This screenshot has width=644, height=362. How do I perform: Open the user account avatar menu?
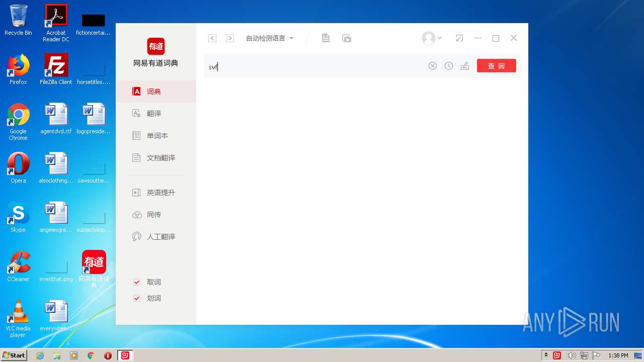432,38
